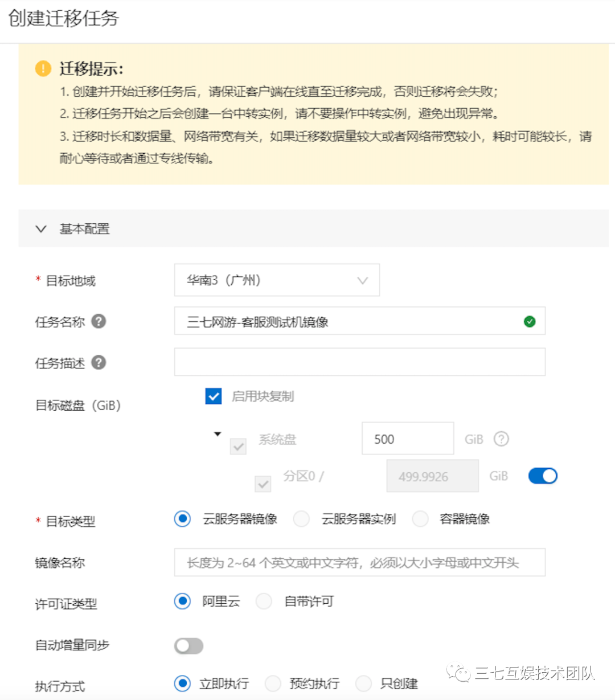Click the migration warning exclamation icon
The width and height of the screenshot is (615, 700).
point(43,68)
